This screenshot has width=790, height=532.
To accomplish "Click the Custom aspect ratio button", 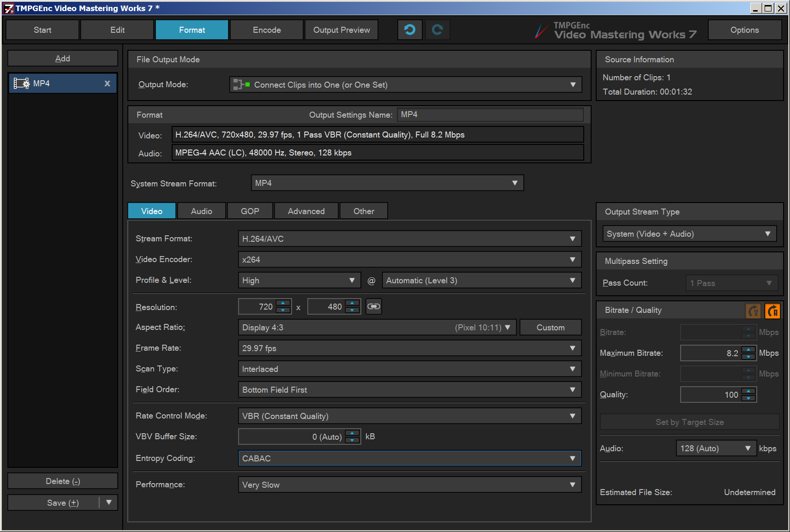I will pyautogui.click(x=550, y=328).
